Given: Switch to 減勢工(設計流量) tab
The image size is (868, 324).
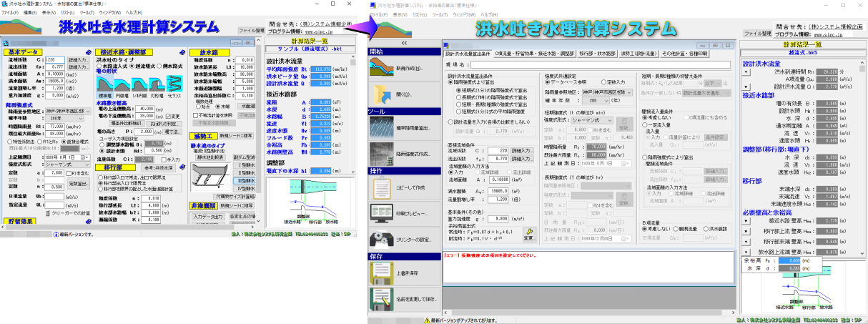Looking at the screenshot, I should [x=640, y=54].
